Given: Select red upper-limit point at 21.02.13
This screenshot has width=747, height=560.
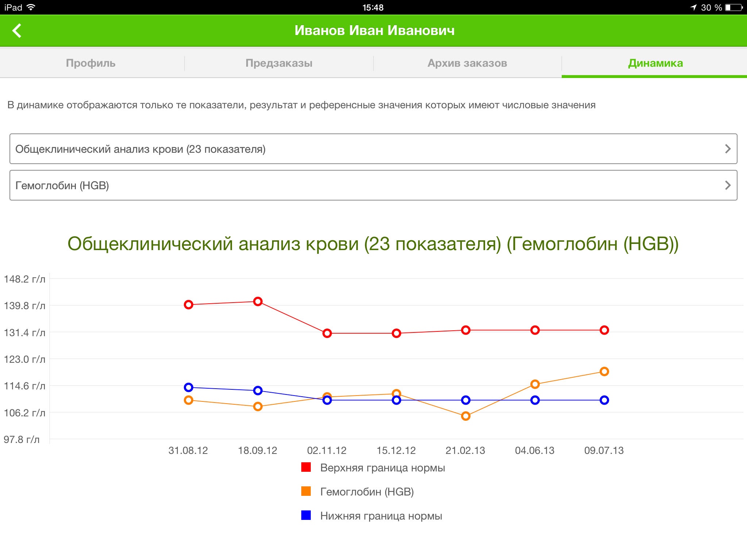Looking at the screenshot, I should (x=466, y=330).
